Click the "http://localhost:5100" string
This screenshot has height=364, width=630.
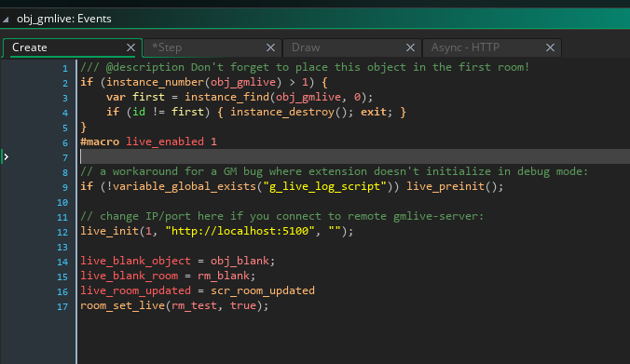tap(240, 231)
